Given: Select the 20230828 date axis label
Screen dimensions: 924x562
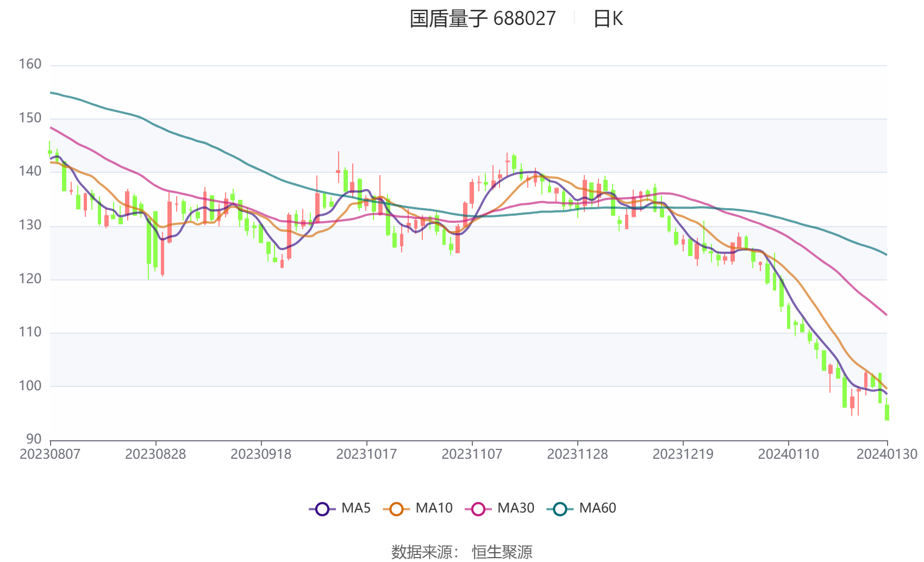Looking at the screenshot, I should click(x=155, y=454).
